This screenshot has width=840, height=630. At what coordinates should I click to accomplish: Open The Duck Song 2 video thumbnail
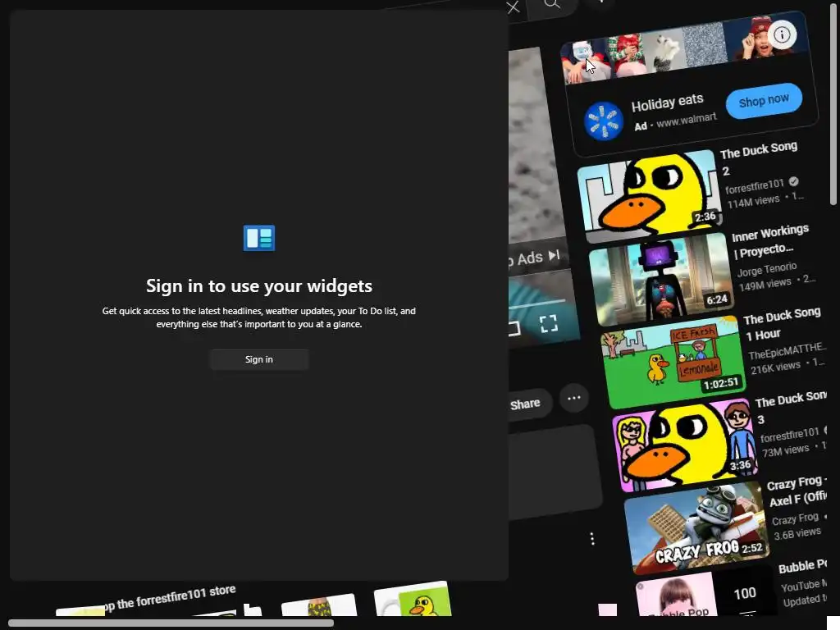650,195
